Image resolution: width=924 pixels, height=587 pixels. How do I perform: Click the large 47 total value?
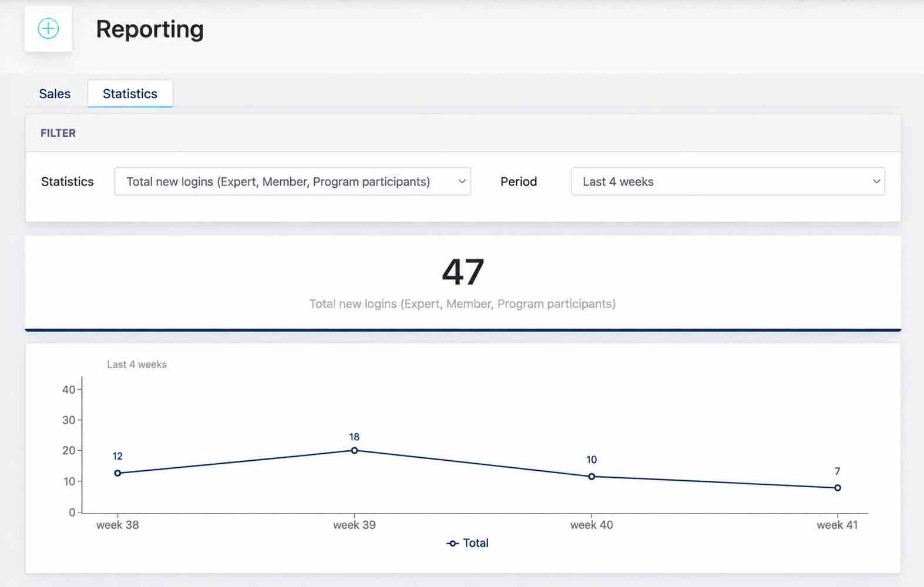click(x=463, y=272)
